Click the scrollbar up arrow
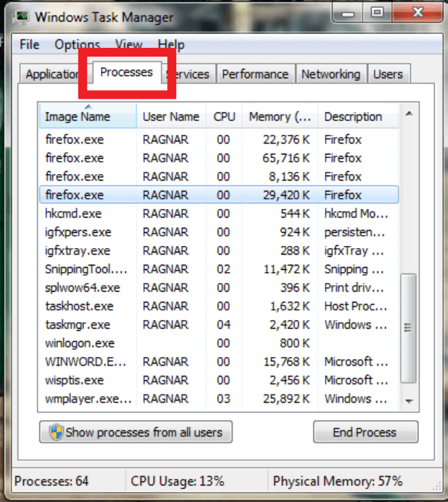This screenshot has height=502, width=448. click(409, 113)
